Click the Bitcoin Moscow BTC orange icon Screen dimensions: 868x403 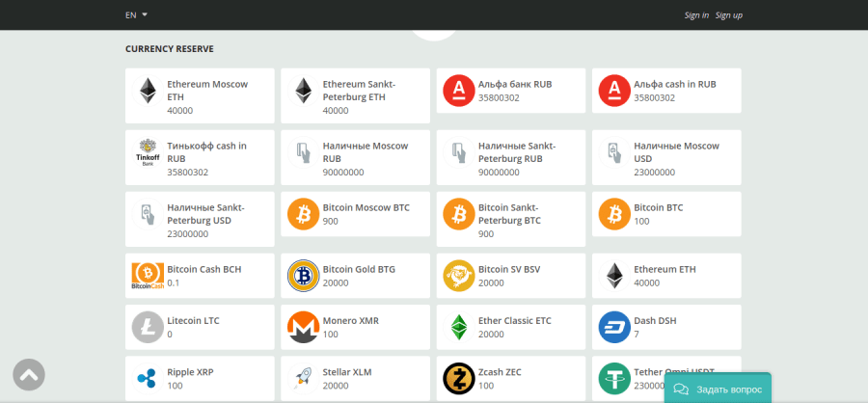coord(304,214)
